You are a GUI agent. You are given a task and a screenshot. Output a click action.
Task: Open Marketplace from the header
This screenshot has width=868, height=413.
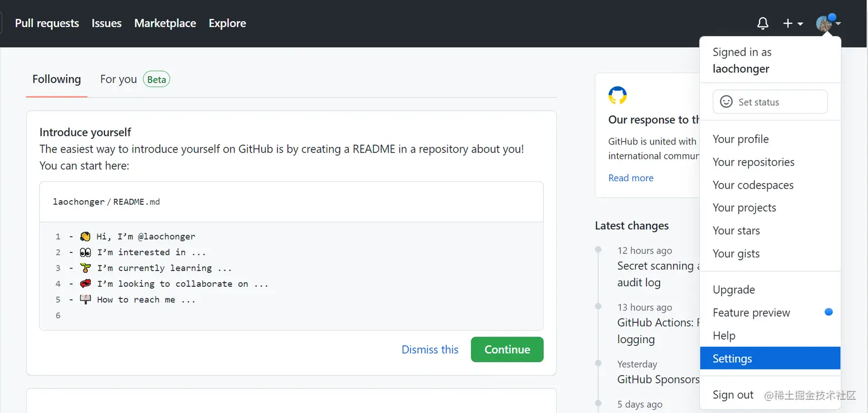[165, 24]
